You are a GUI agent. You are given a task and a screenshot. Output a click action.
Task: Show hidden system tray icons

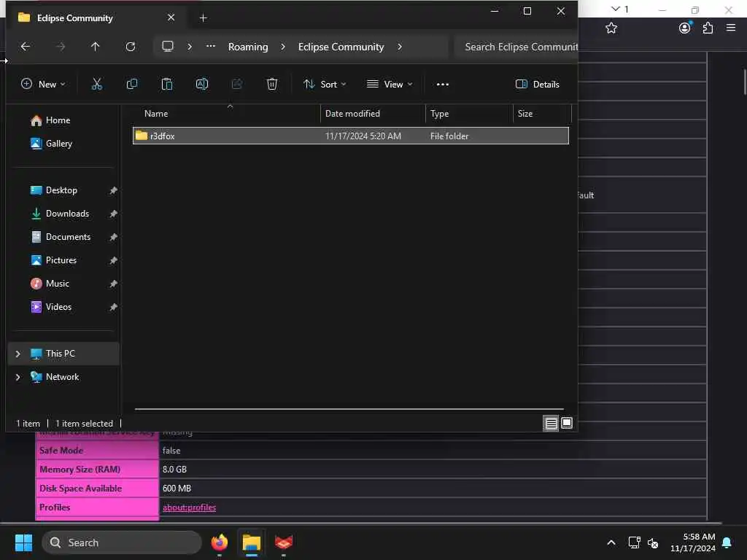click(x=611, y=542)
